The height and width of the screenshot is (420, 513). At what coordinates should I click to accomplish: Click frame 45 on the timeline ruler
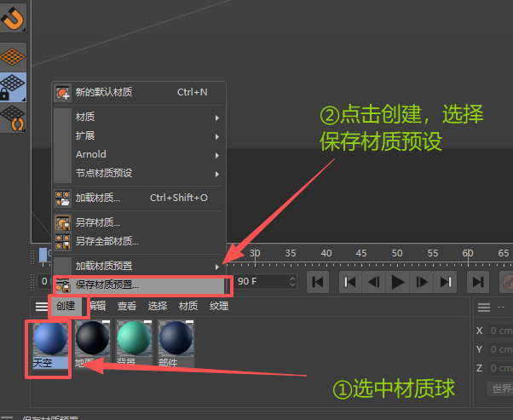click(361, 254)
